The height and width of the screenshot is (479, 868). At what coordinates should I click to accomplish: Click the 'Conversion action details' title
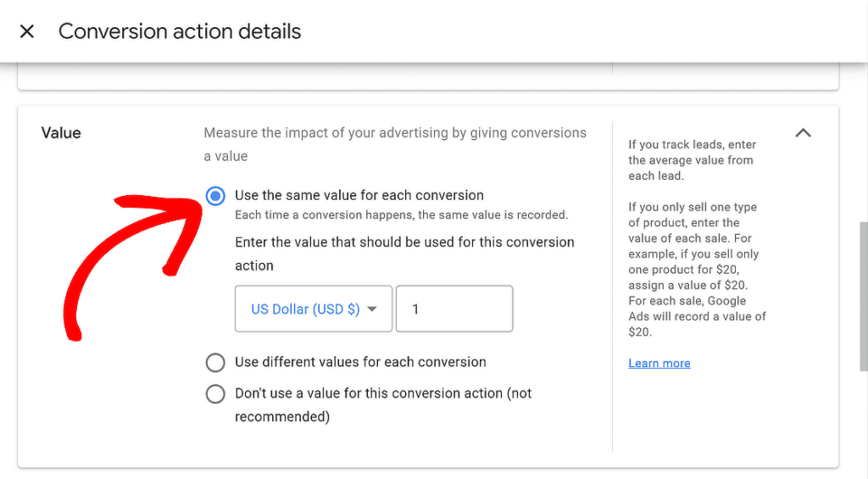(180, 31)
